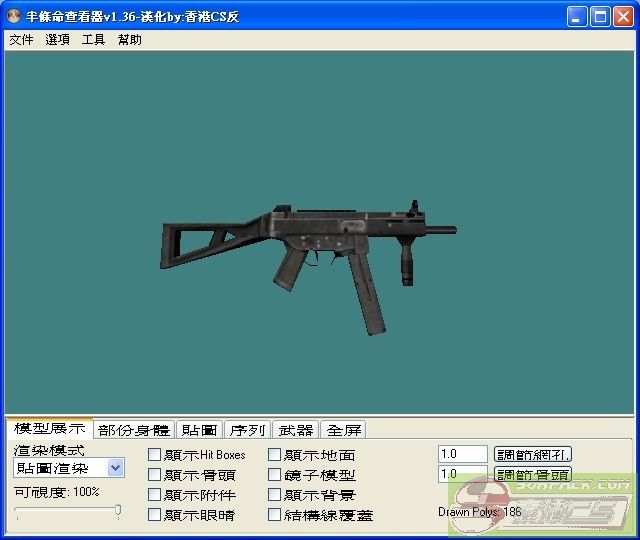Click the 調節網孔 button
The width and height of the screenshot is (640, 540).
tap(533, 454)
